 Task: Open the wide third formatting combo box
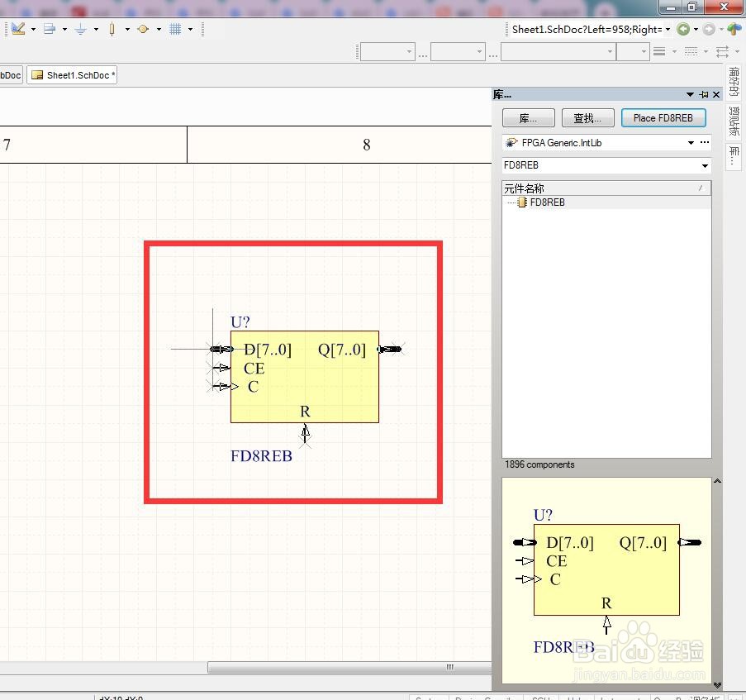point(558,51)
